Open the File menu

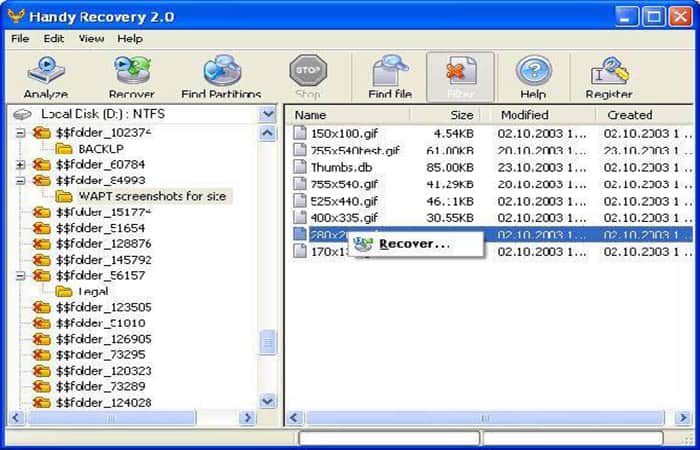click(20, 39)
